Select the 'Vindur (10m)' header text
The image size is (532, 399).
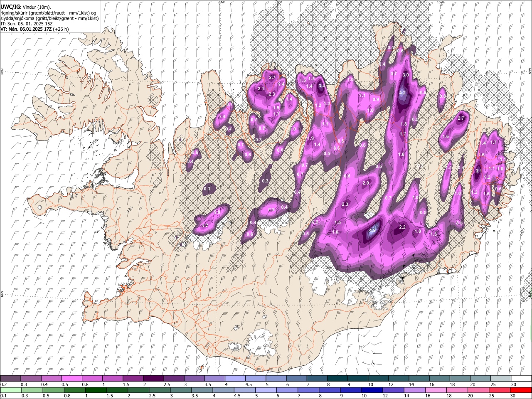pyautogui.click(x=35, y=7)
